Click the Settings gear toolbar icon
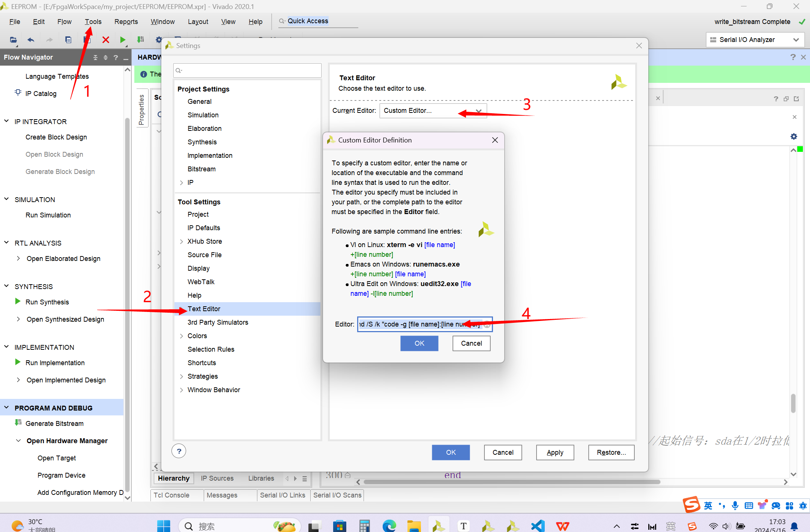810x532 pixels. pyautogui.click(x=159, y=40)
